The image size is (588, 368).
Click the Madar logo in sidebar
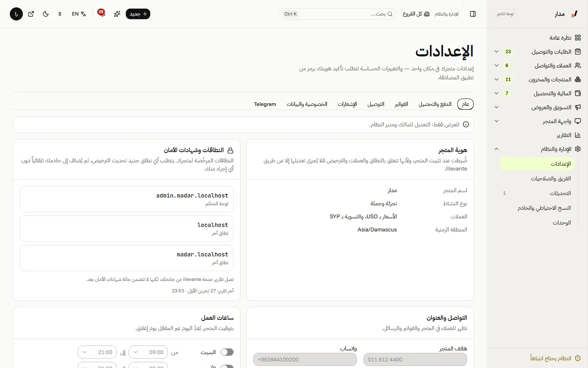575,14
